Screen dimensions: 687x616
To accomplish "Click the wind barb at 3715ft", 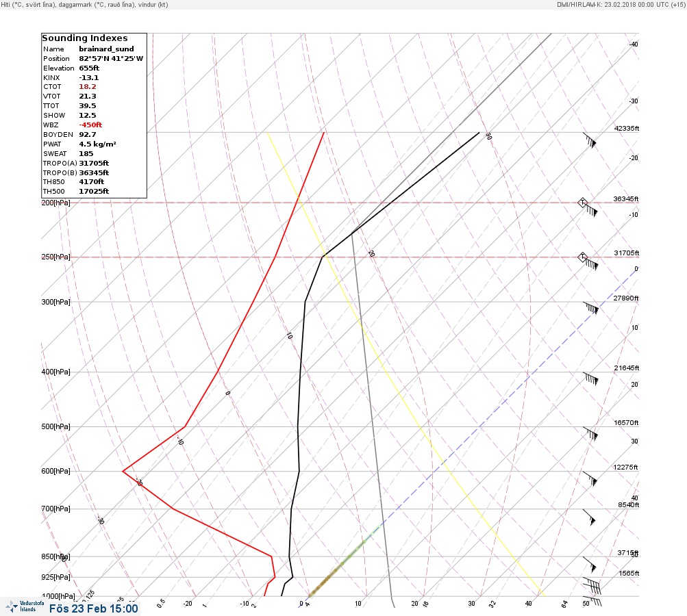I will [590, 565].
